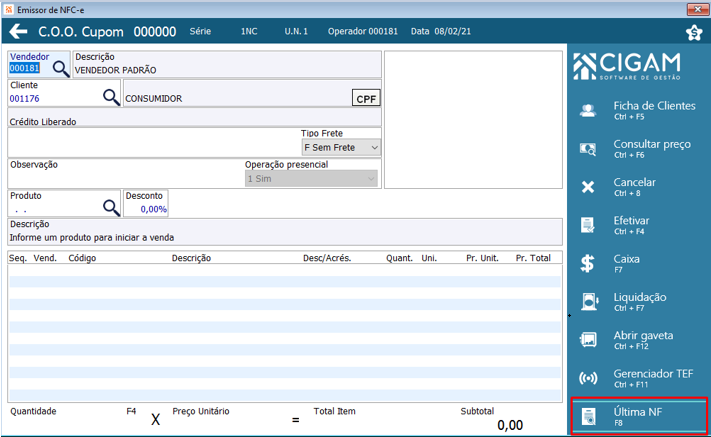Click the CIGAM logo
Image resolution: width=711 pixels, height=437 pixels.
pyautogui.click(x=627, y=66)
